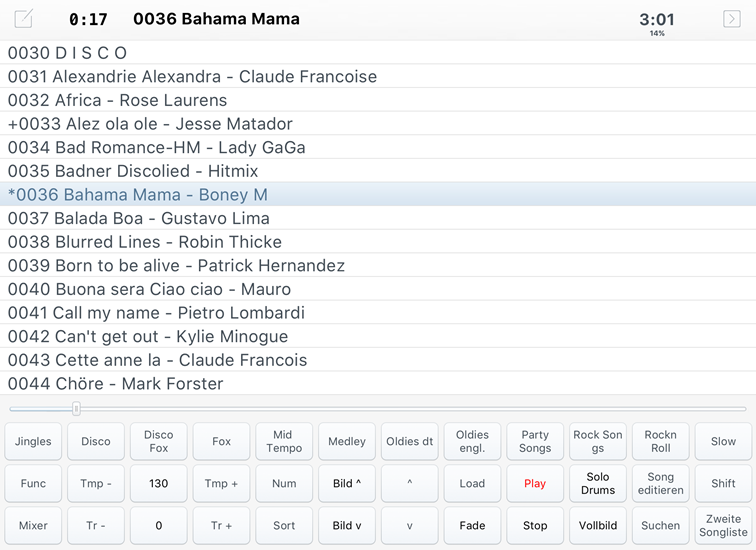The height and width of the screenshot is (550, 756).
Task: Open the Zweite Songliste panel
Action: tap(723, 525)
